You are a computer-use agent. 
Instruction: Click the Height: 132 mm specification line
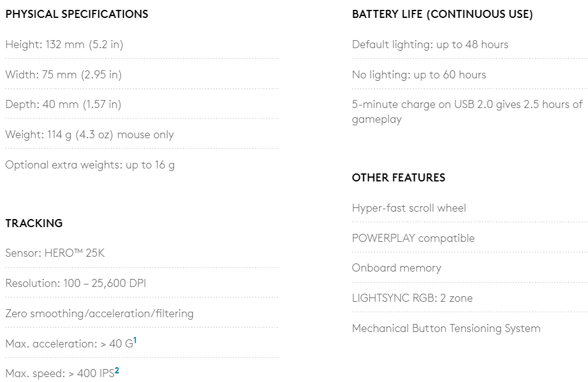[x=65, y=44]
